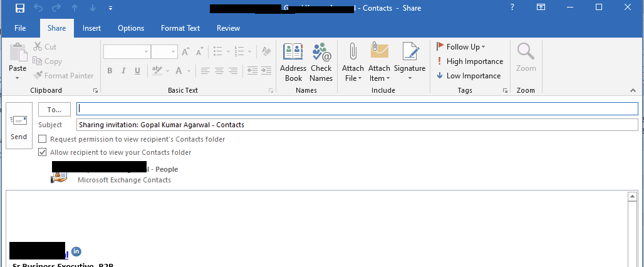
Task: Click the To recipients field
Action: point(357,108)
